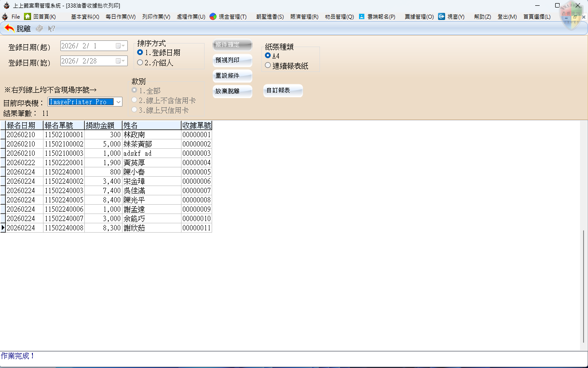This screenshot has height=368, width=588.
Task: Click the blue arrow icon for 視窗
Action: click(442, 16)
